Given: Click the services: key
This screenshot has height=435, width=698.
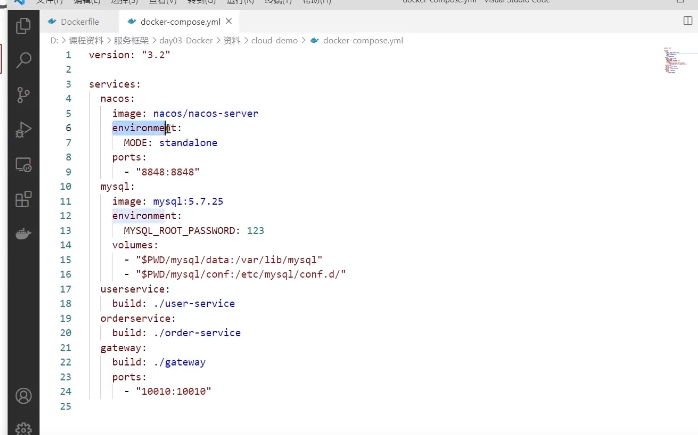Looking at the screenshot, I should [x=114, y=84].
